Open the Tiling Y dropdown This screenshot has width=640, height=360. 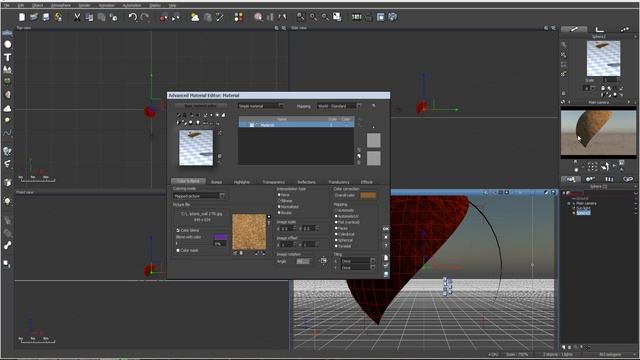point(358,267)
